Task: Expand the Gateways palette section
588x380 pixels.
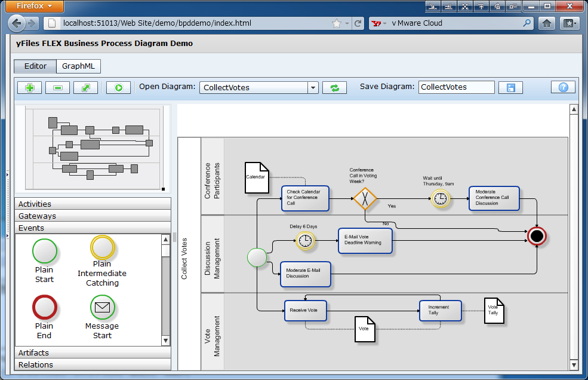Action: click(x=93, y=216)
